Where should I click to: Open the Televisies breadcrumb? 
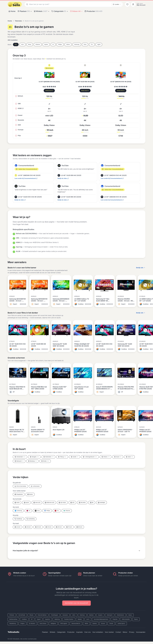click(18, 21)
